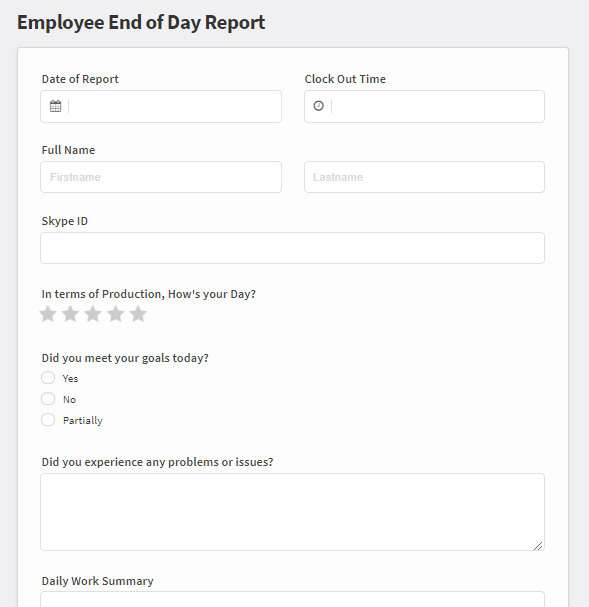This screenshot has height=607, width=589.
Task: Click the Lastname input box
Action: click(x=425, y=177)
